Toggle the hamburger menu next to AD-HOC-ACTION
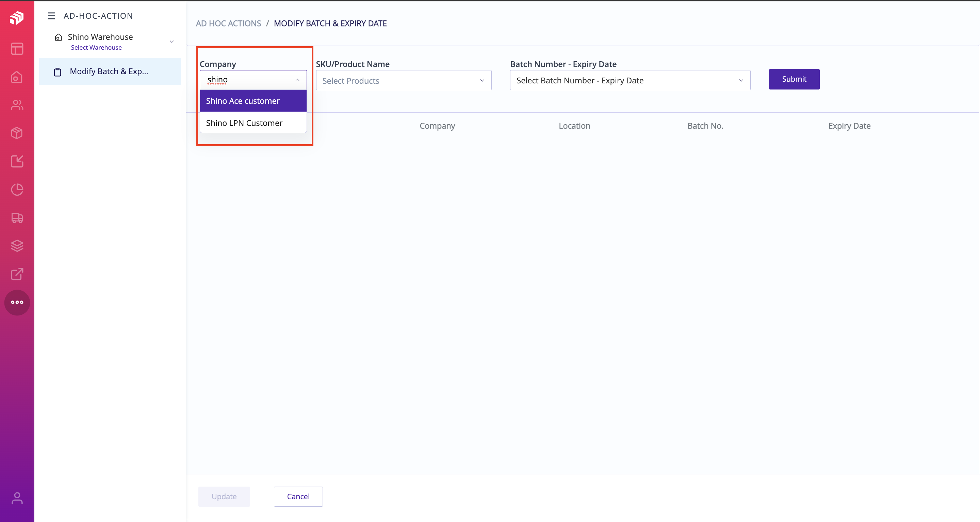Viewport: 980px width, 522px height. (x=51, y=16)
